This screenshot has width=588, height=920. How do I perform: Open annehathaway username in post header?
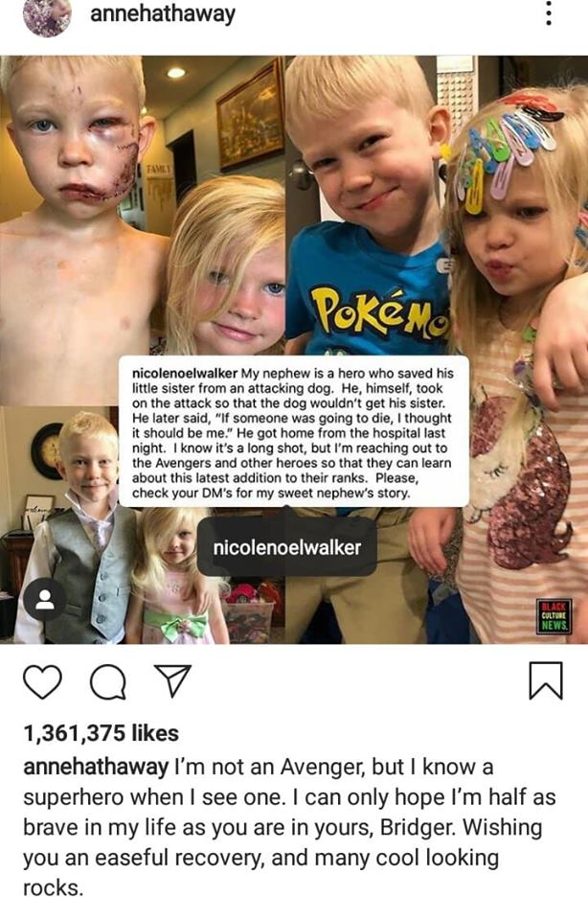click(x=163, y=14)
